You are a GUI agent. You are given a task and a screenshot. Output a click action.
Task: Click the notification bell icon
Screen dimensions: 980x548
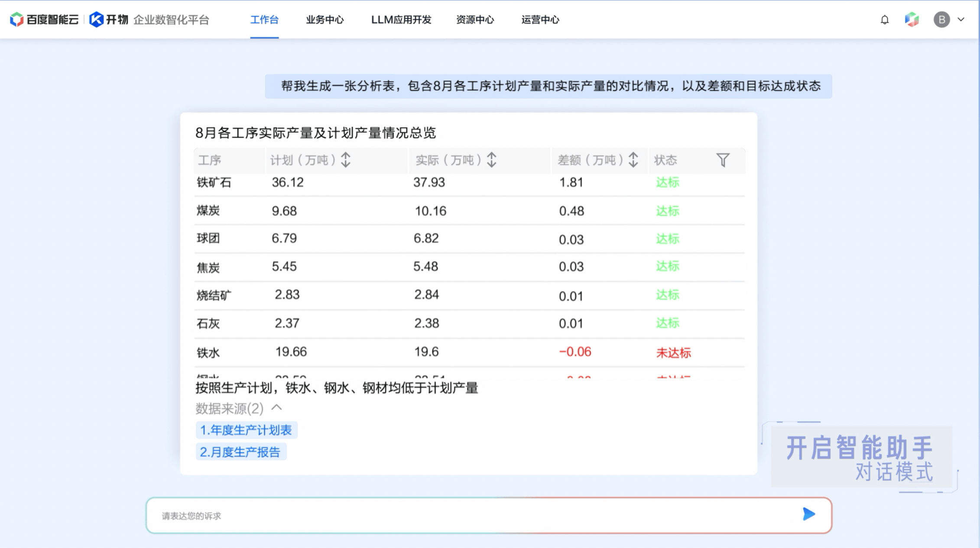coord(885,19)
